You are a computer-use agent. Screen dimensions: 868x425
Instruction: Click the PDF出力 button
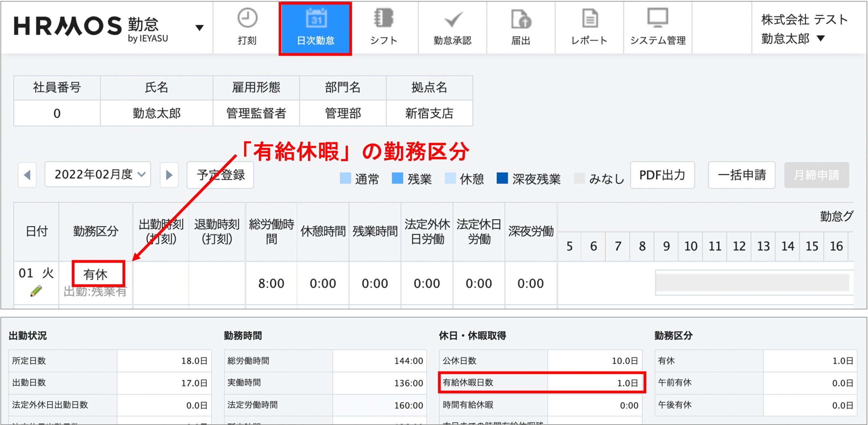[662, 175]
